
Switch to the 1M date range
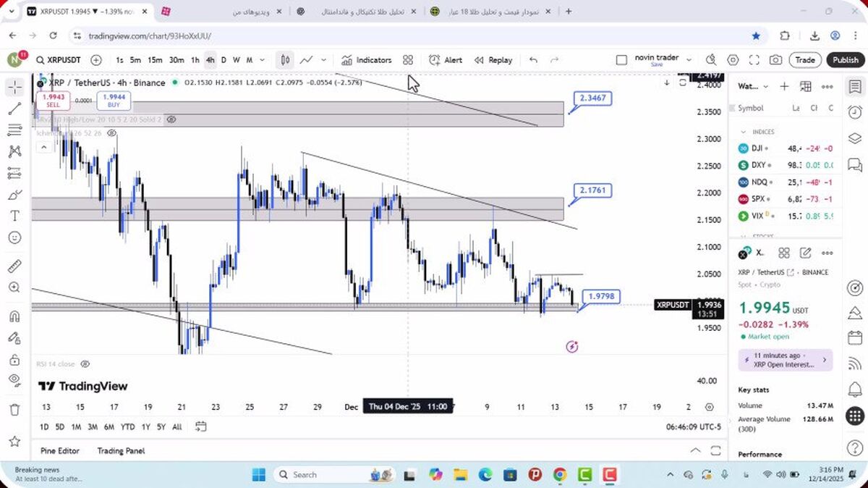coord(76,426)
